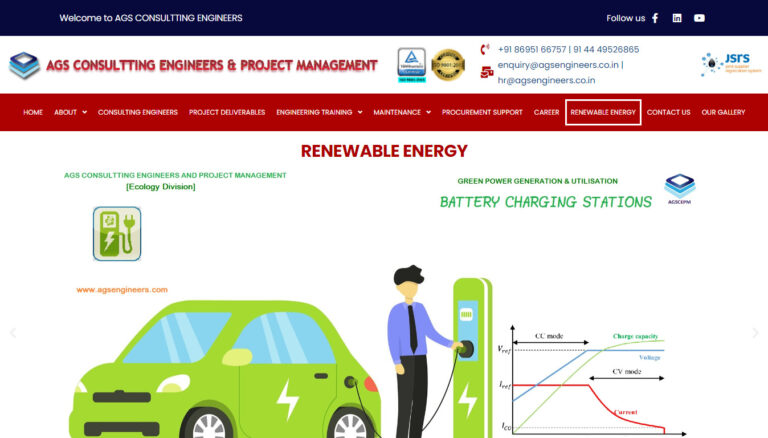Click the red phone call icon
This screenshot has width=768, height=438.
pyautogui.click(x=485, y=49)
